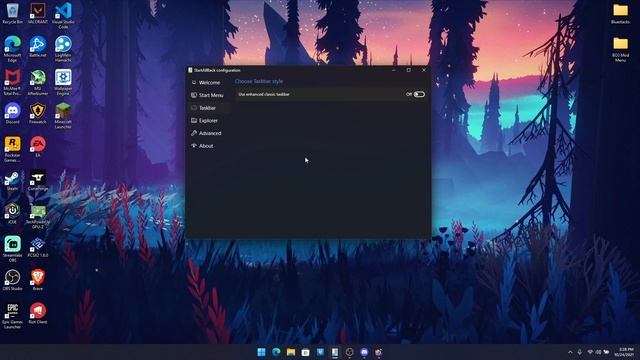Select the Epic Games Launcher desktop shortcut
Screen dimensions: 640x360
[12, 316]
